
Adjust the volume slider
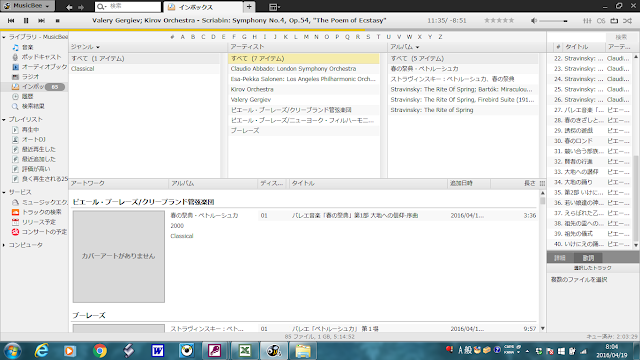tap(554, 21)
